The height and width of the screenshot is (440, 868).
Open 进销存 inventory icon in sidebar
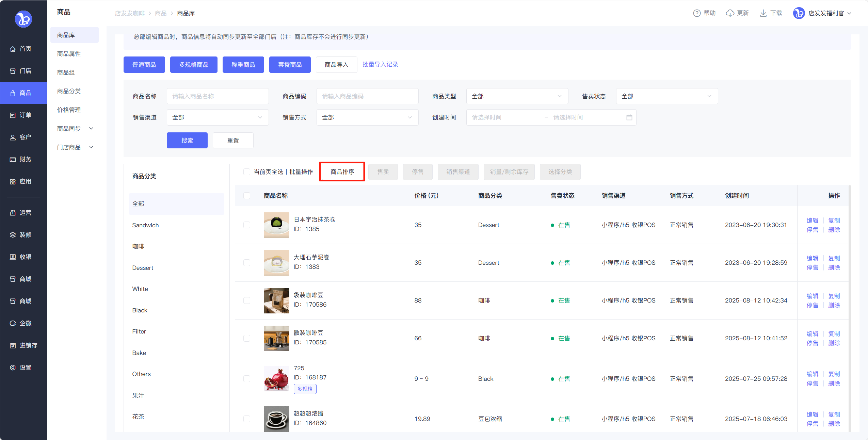(x=13, y=346)
